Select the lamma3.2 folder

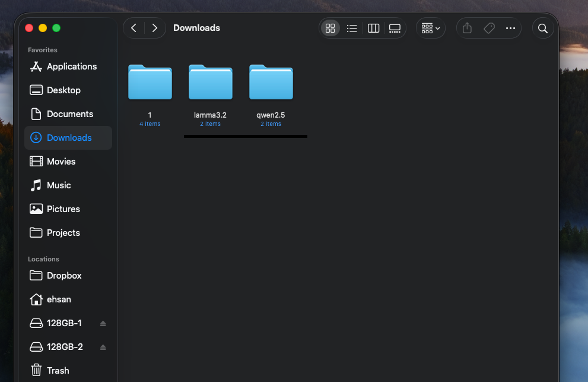[210, 83]
